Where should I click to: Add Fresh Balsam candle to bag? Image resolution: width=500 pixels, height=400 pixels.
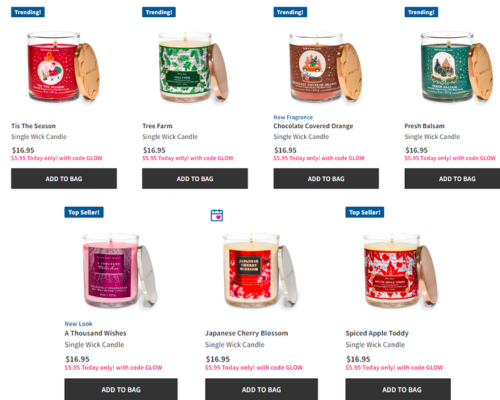tap(452, 179)
